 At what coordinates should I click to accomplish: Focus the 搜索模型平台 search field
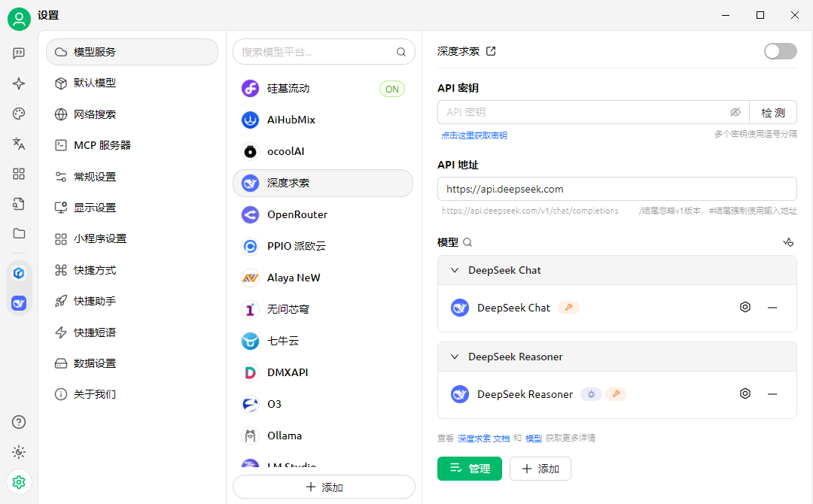pyautogui.click(x=324, y=52)
